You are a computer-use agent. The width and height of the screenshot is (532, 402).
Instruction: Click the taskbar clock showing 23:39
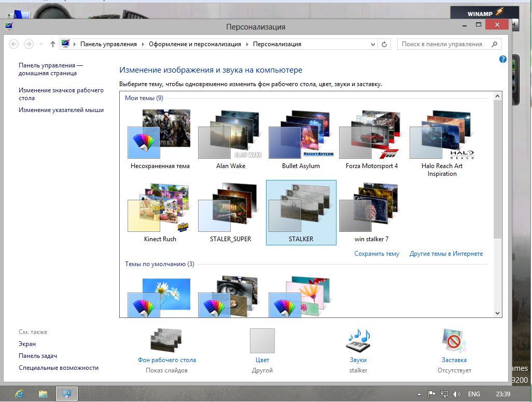click(503, 394)
